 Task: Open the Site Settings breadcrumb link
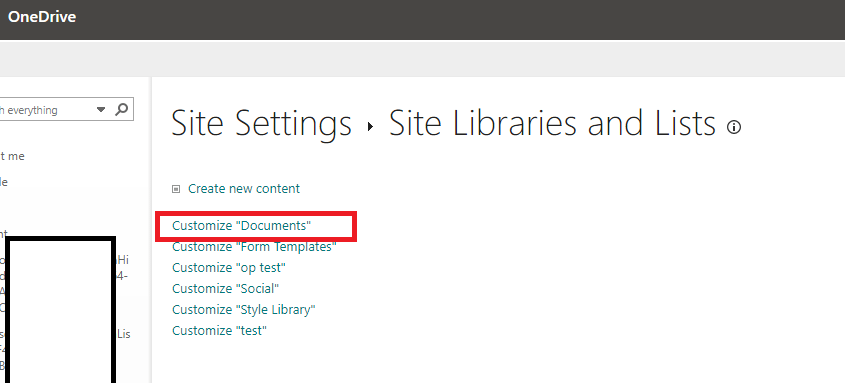tap(261, 123)
